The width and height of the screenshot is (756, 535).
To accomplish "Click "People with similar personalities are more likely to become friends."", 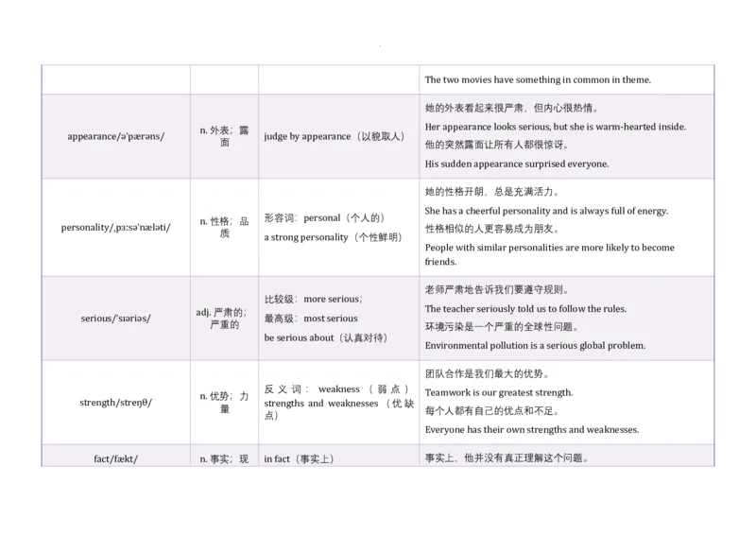I will 550,254.
